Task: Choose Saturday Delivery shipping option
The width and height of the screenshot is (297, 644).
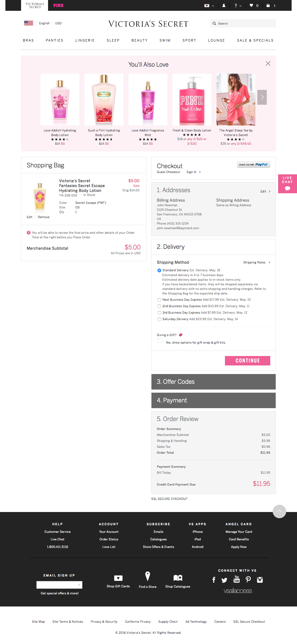Action: click(159, 319)
